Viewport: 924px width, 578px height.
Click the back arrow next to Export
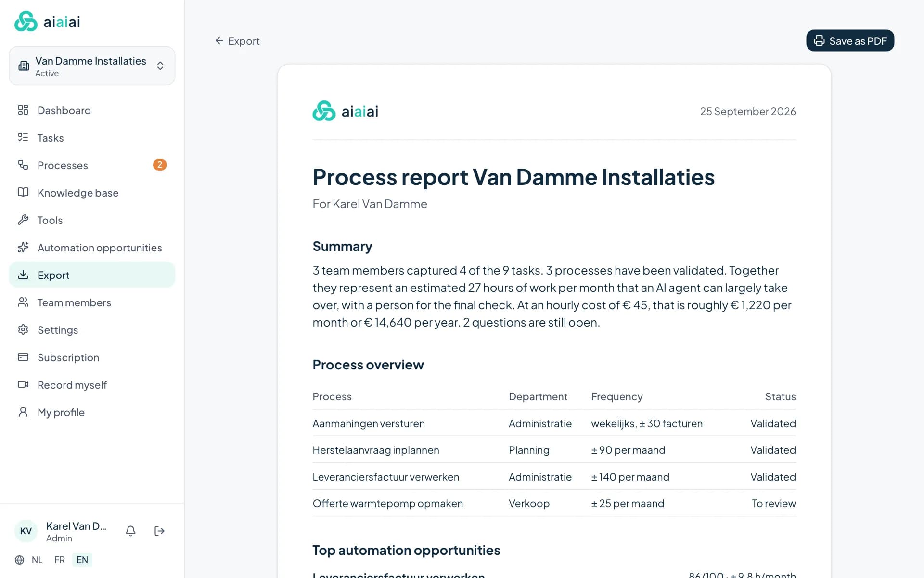click(219, 41)
